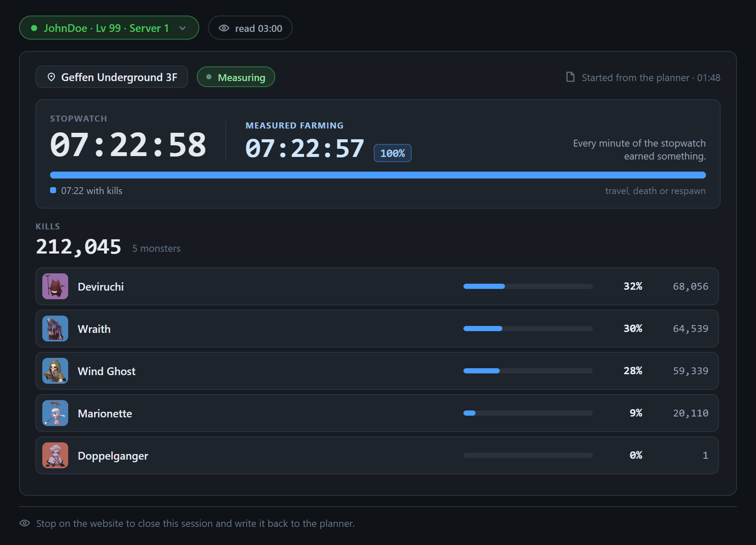The width and height of the screenshot is (756, 545).
Task: Click the Wraith monster icon
Action: coord(55,329)
